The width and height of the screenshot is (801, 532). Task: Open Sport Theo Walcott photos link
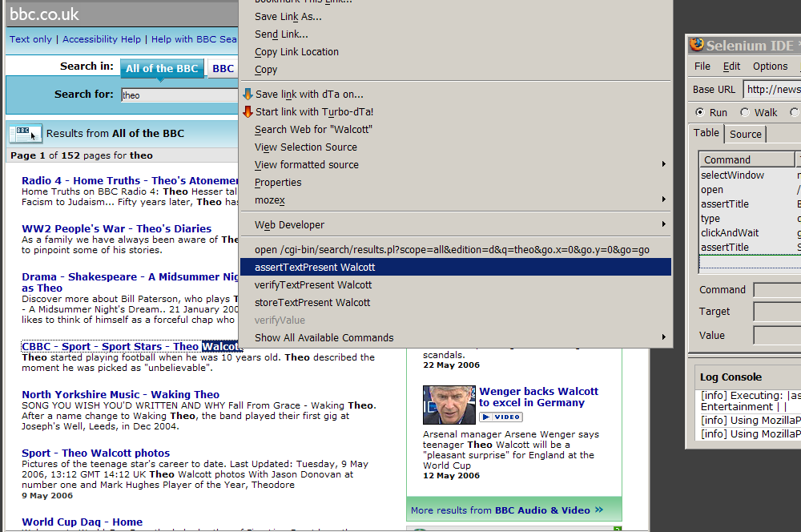pos(95,453)
